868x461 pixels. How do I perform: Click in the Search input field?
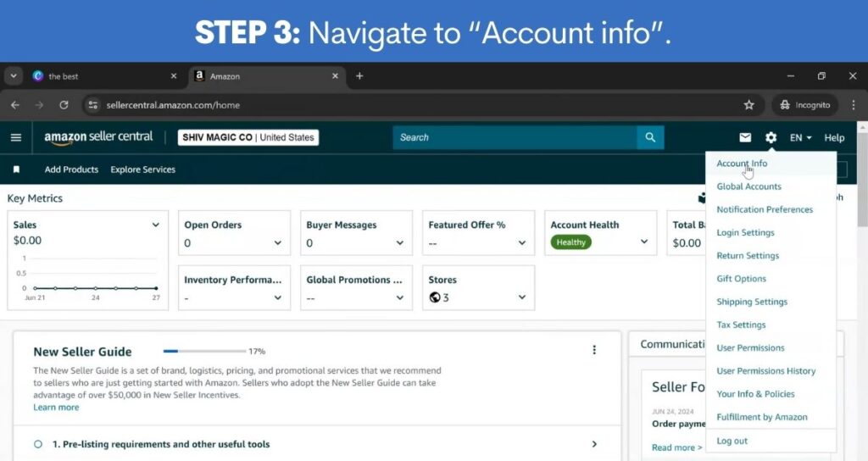click(x=515, y=137)
